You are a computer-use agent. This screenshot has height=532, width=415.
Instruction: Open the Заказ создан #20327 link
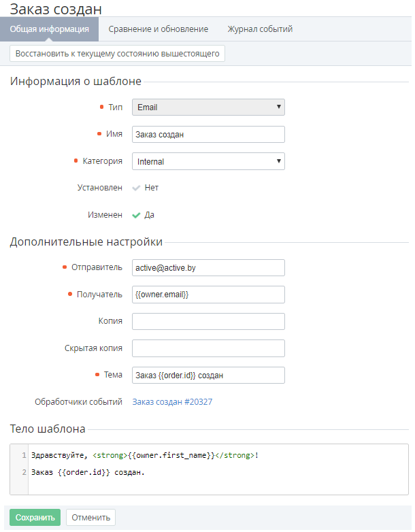click(x=172, y=402)
